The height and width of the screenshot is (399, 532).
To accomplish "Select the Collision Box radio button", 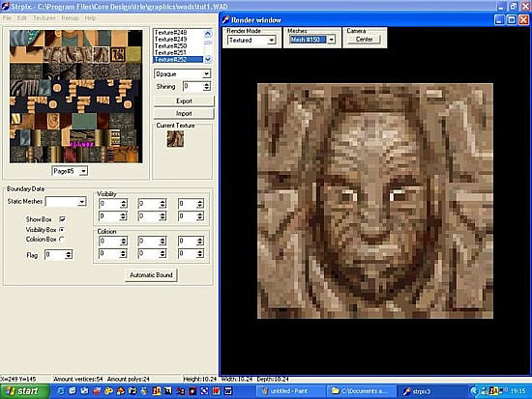I will coord(62,239).
